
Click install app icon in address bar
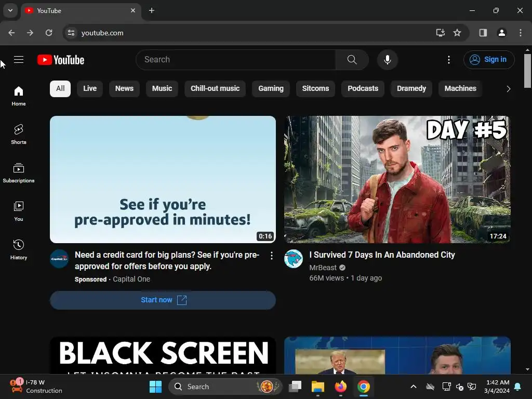tap(440, 33)
